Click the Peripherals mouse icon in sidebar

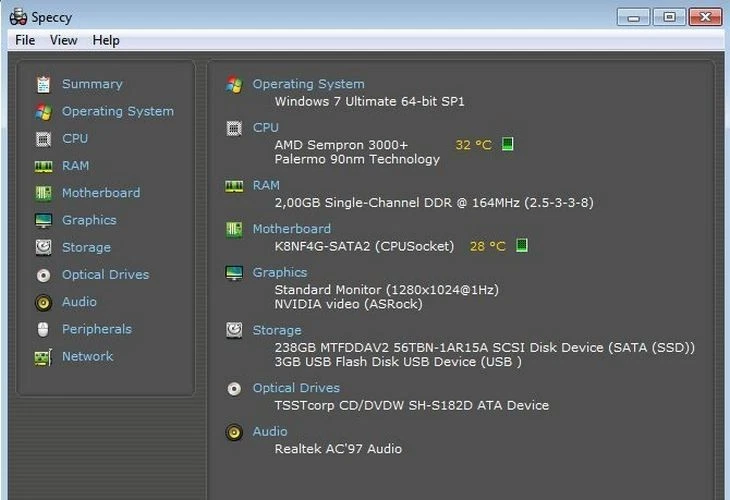coord(43,330)
